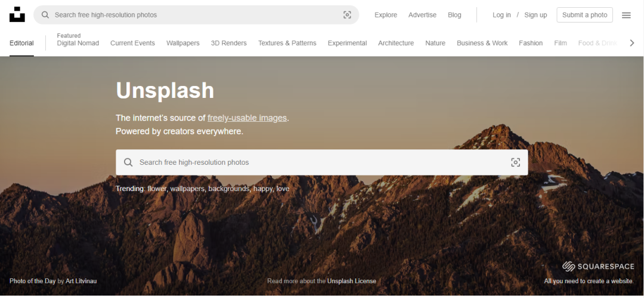644x298 pixels.
Task: Click magnifier icon in hero search box
Action: point(128,162)
